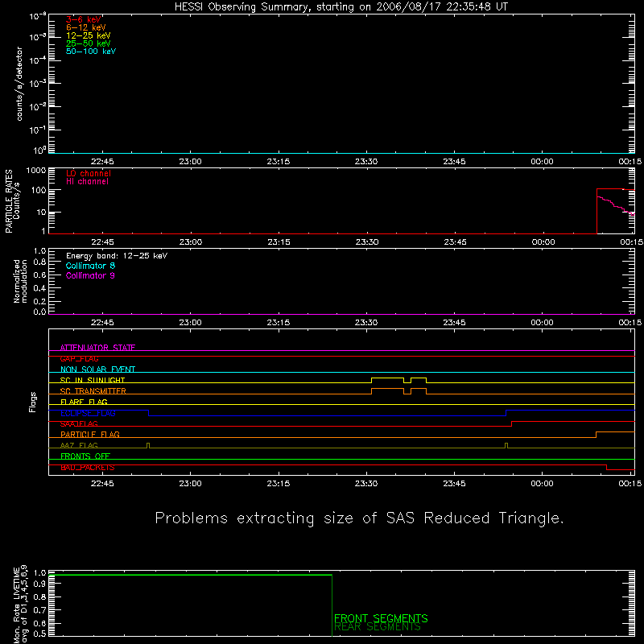Click the dim olive A47_FLAG label

pos(79,446)
